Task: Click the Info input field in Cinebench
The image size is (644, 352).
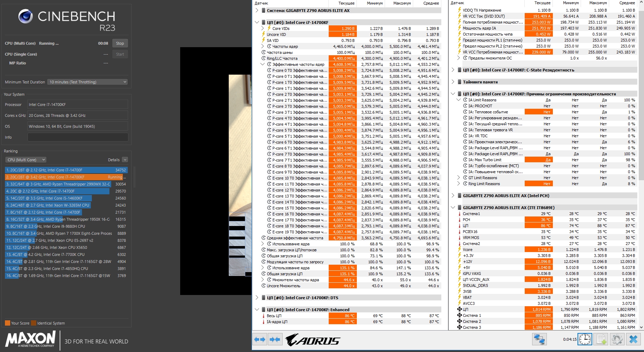Action: [78, 137]
